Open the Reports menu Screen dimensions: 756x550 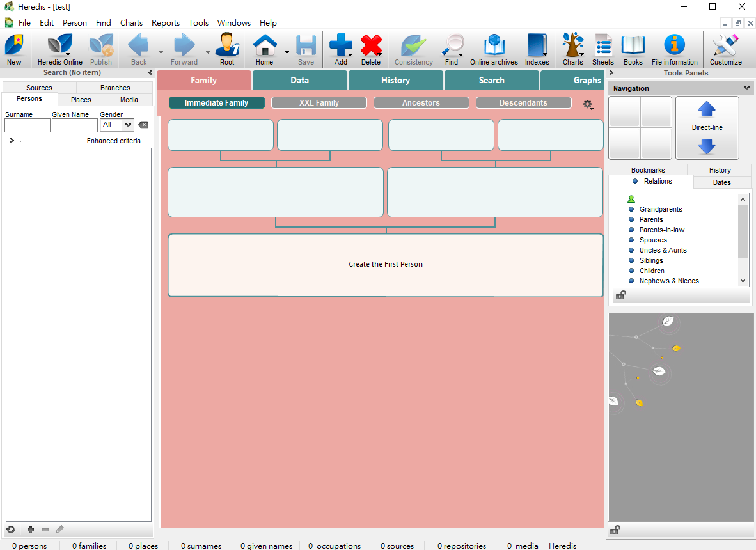point(165,23)
